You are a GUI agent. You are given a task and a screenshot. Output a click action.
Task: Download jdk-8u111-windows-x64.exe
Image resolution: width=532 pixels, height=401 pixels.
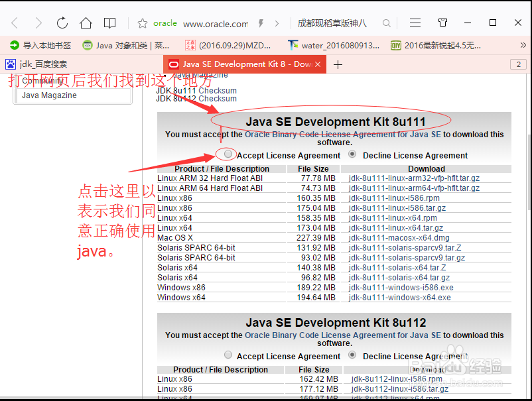[400, 298]
